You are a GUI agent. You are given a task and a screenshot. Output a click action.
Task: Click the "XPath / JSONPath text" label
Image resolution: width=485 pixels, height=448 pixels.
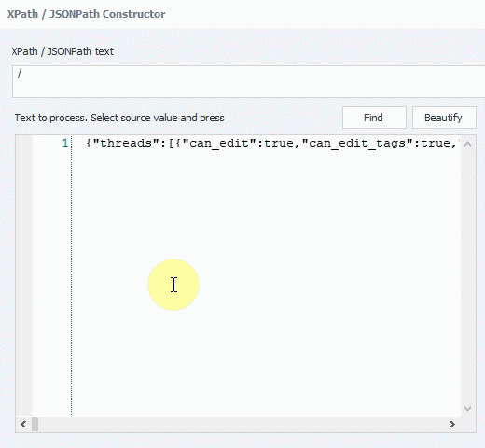(62, 51)
